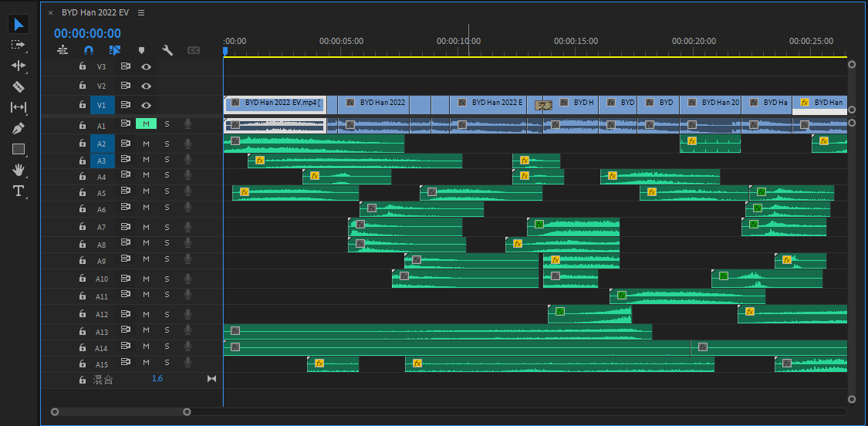Select the Selection tool arrow
Viewport: 868px width, 426px height.
[x=19, y=25]
